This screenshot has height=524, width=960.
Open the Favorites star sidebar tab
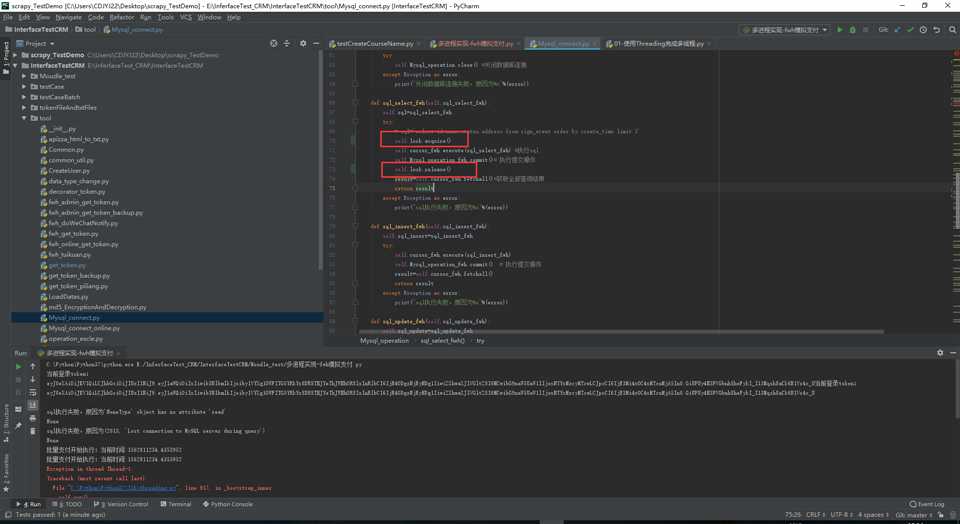coord(6,475)
